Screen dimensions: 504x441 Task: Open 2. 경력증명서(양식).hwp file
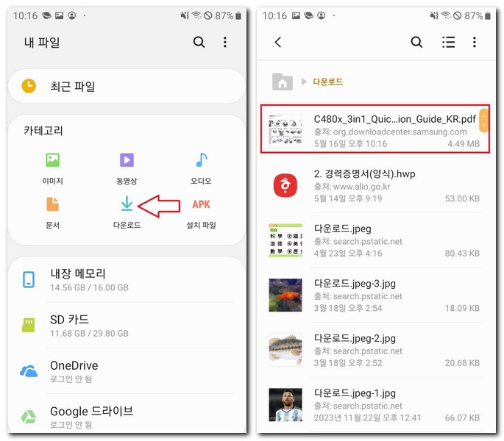[x=375, y=185]
